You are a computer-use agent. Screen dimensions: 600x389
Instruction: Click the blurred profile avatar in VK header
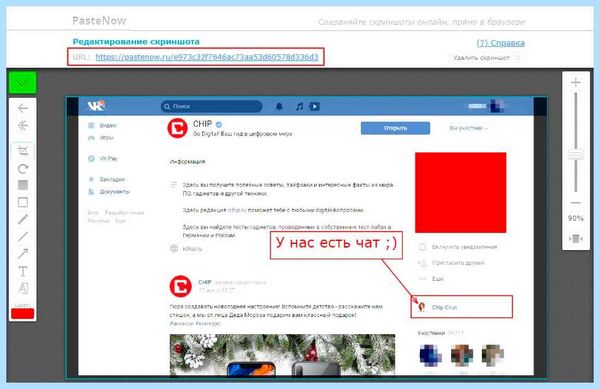point(496,106)
